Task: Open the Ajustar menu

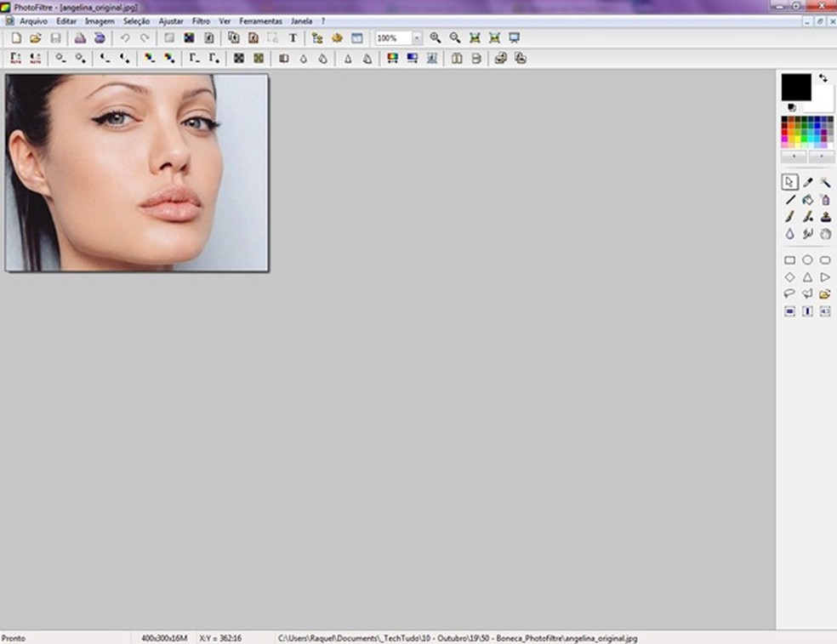Action: point(170,20)
